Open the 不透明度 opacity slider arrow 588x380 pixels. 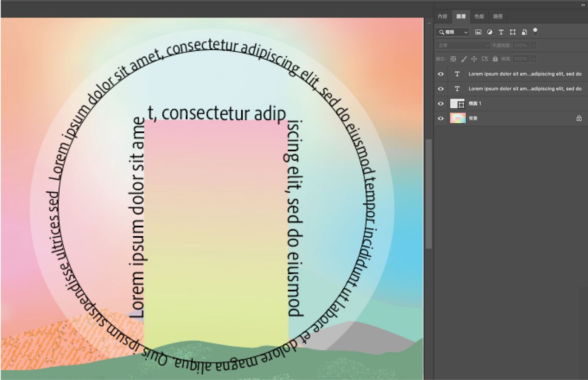tap(533, 45)
